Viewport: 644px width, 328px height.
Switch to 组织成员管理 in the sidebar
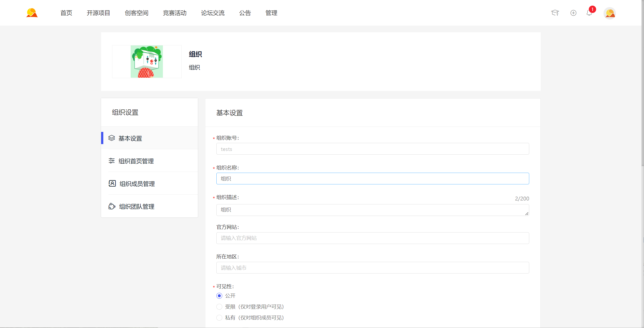click(x=149, y=183)
